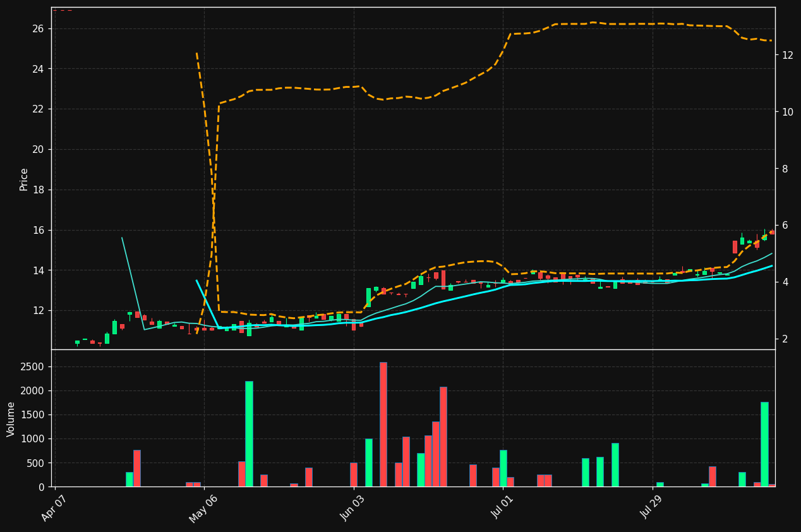This screenshot has height=532, width=801.
Task: Select the volume tick label 1000
Action: (x=32, y=439)
